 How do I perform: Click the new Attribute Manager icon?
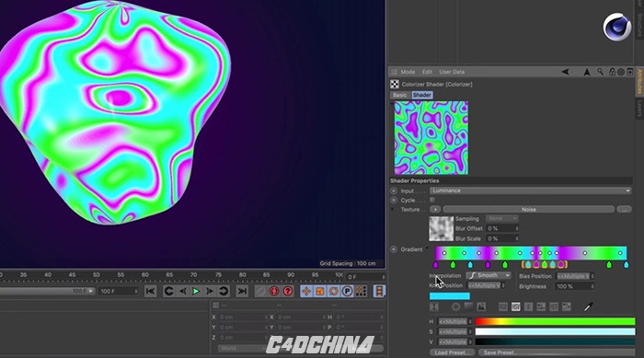(630, 72)
